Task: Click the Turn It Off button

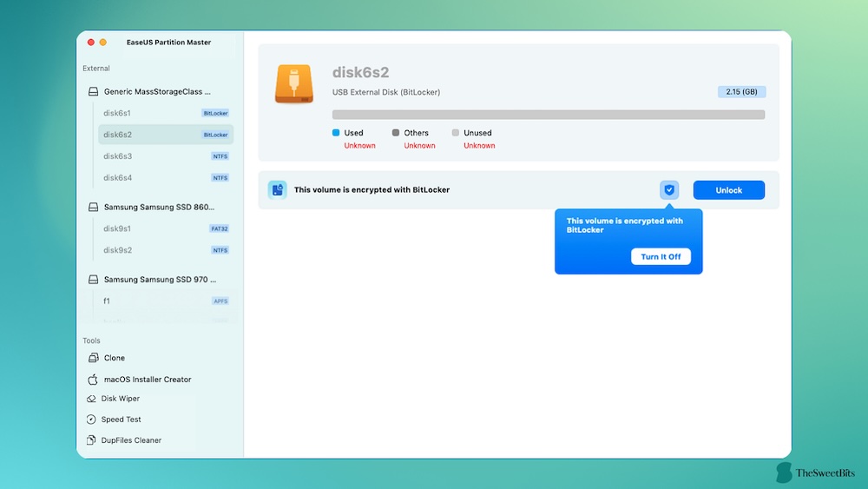Action: (661, 256)
